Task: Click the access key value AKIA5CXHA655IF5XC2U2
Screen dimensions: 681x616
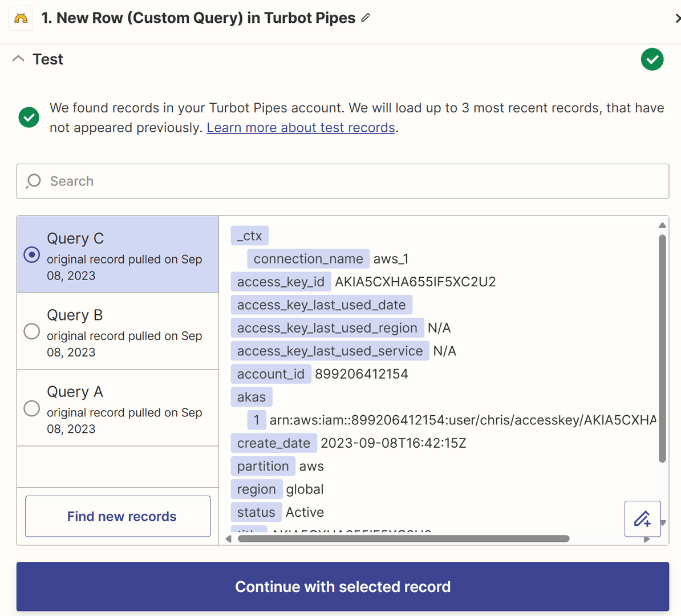Action: point(415,282)
